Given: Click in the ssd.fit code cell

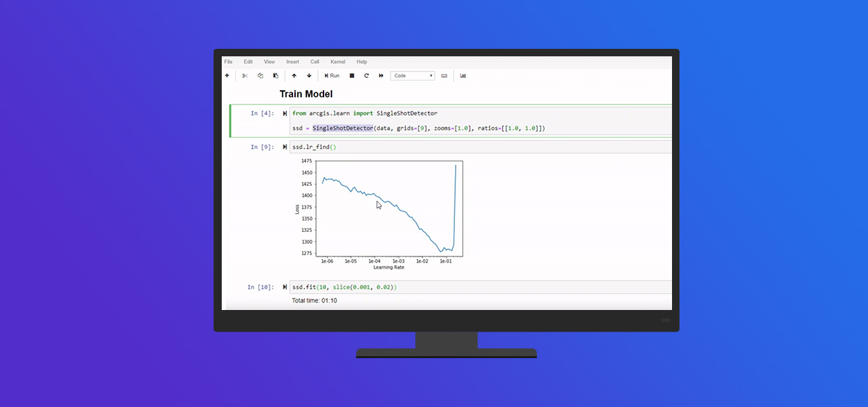Looking at the screenshot, I should pos(481,287).
